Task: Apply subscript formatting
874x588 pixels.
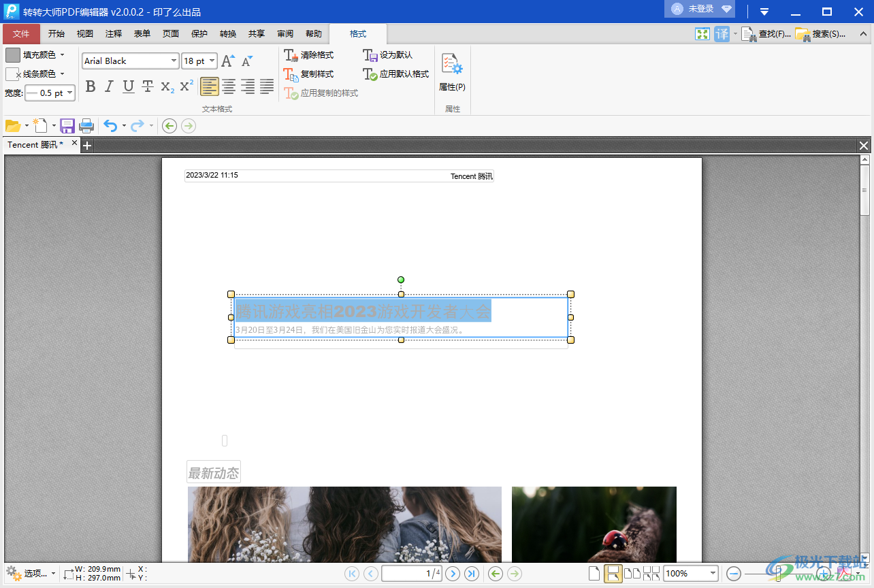Action: (x=167, y=86)
